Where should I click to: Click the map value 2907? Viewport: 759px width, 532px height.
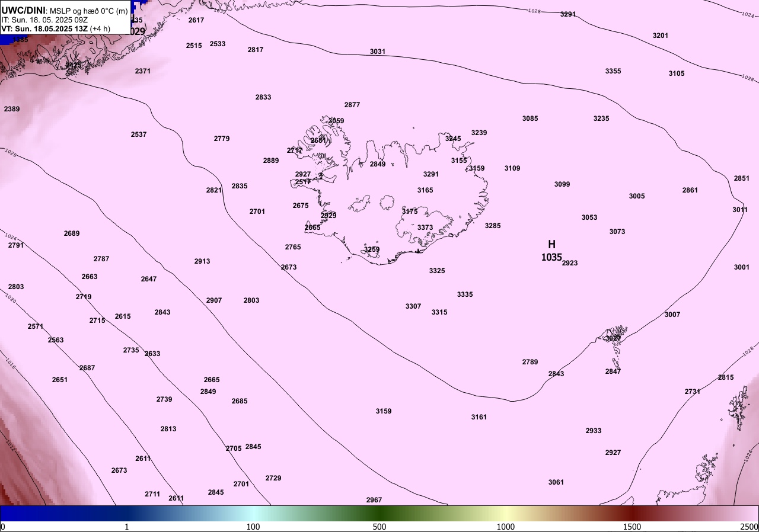[x=214, y=300]
